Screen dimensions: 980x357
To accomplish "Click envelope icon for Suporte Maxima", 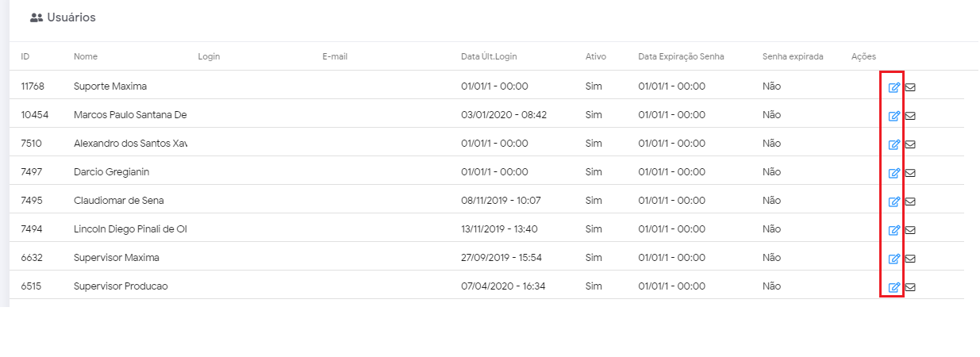I will point(910,87).
